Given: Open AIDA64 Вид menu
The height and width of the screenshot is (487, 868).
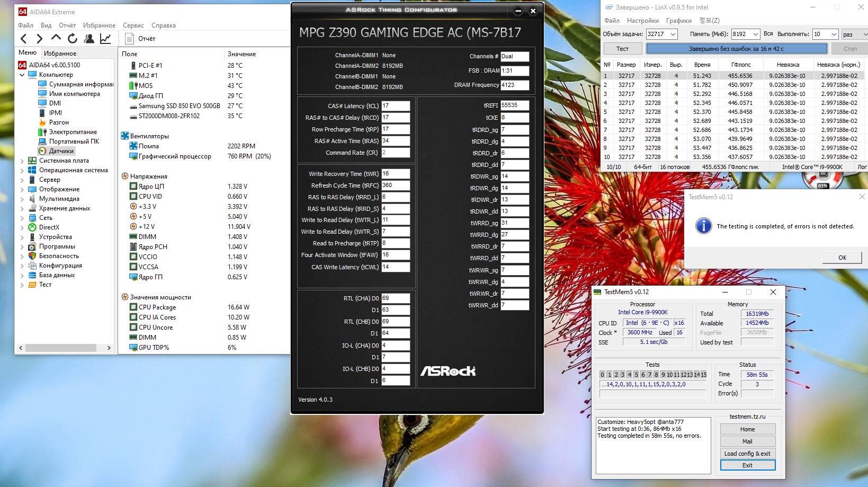Looking at the screenshot, I should tap(46, 25).
